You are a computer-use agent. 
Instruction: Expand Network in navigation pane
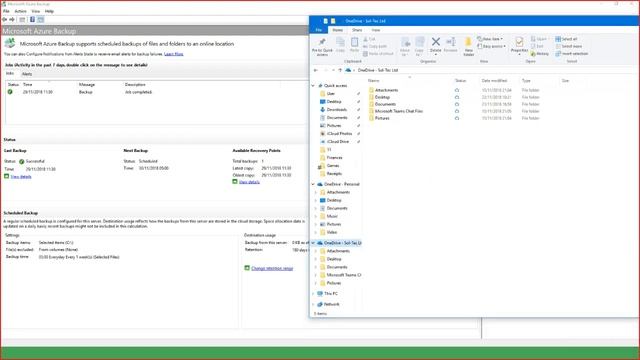click(x=313, y=304)
